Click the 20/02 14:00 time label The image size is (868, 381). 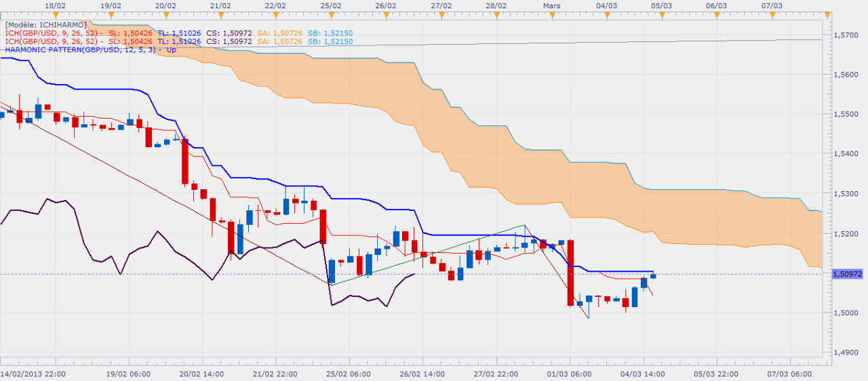pyautogui.click(x=202, y=374)
